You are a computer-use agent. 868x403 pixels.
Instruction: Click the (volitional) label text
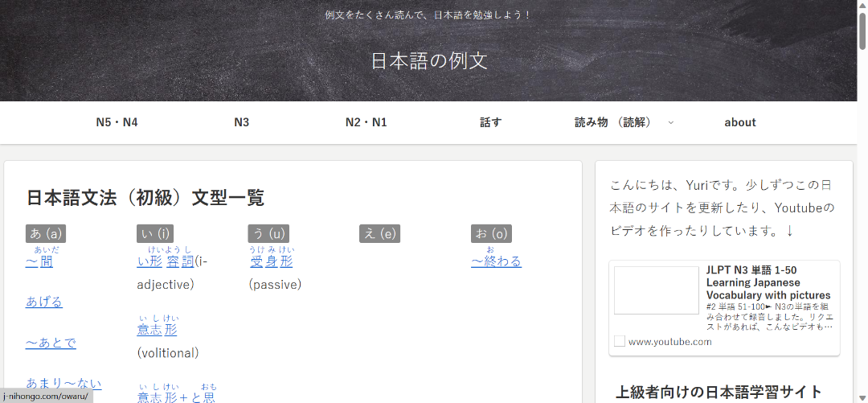click(168, 353)
